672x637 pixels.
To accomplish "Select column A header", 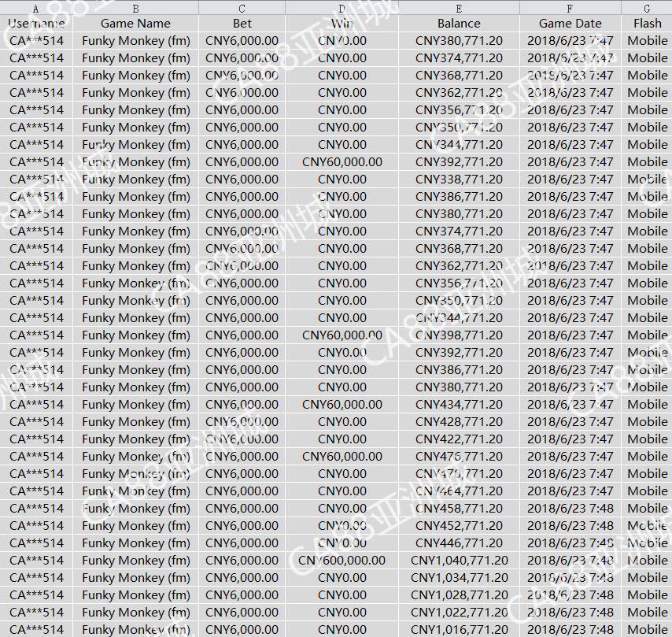I will click(36, 8).
